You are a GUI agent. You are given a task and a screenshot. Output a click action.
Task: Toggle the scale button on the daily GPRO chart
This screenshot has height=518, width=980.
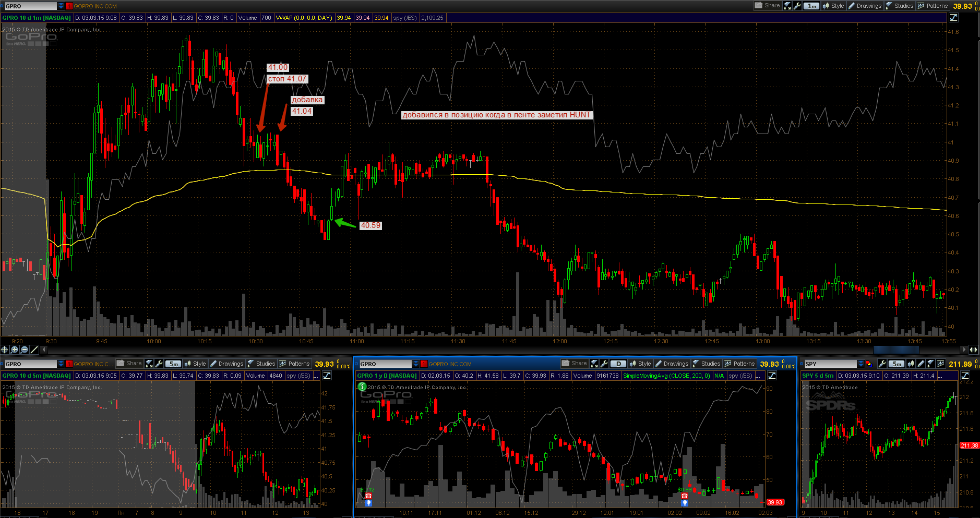772,376
